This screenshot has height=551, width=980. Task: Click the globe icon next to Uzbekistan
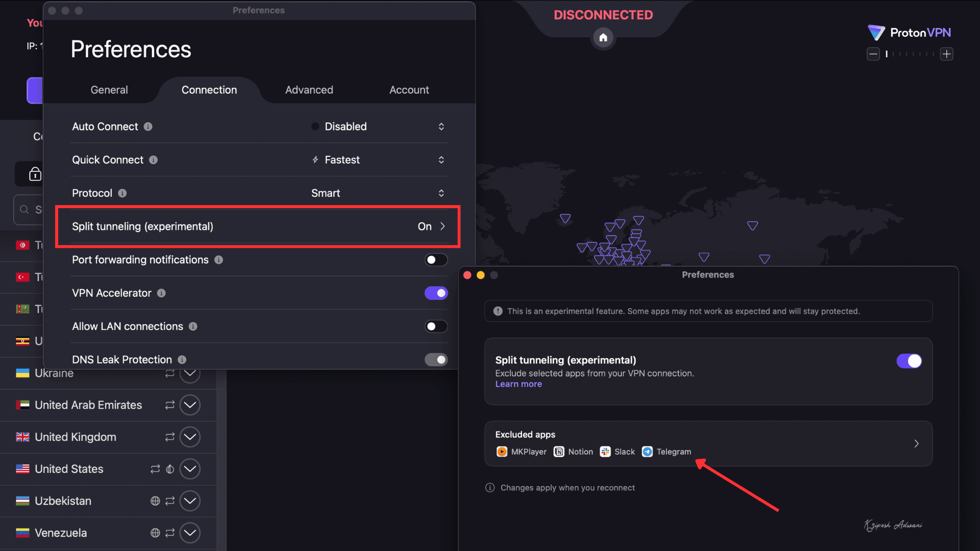point(155,501)
